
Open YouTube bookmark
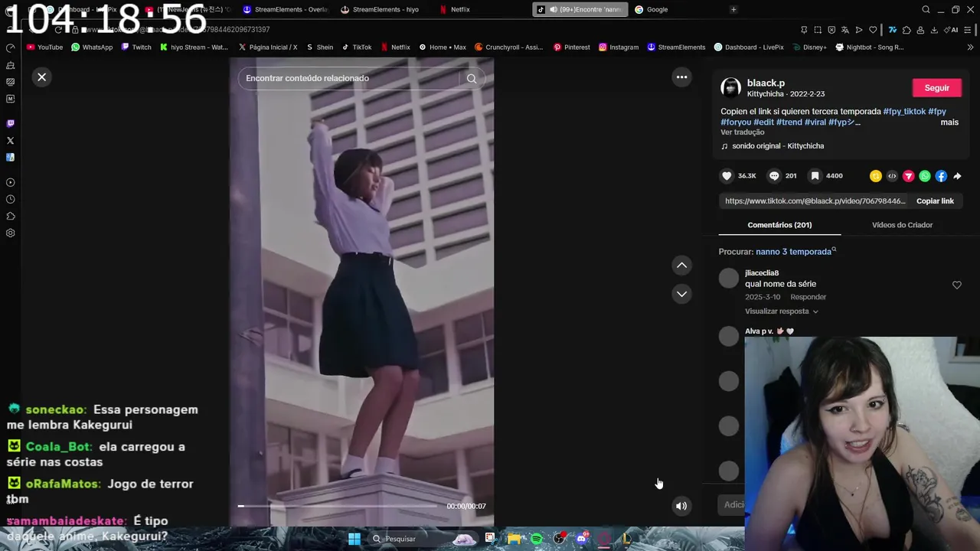pos(44,47)
